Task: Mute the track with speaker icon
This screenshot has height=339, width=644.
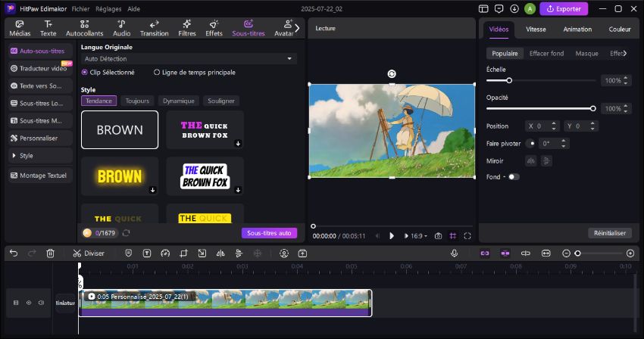Action: pyautogui.click(x=41, y=303)
